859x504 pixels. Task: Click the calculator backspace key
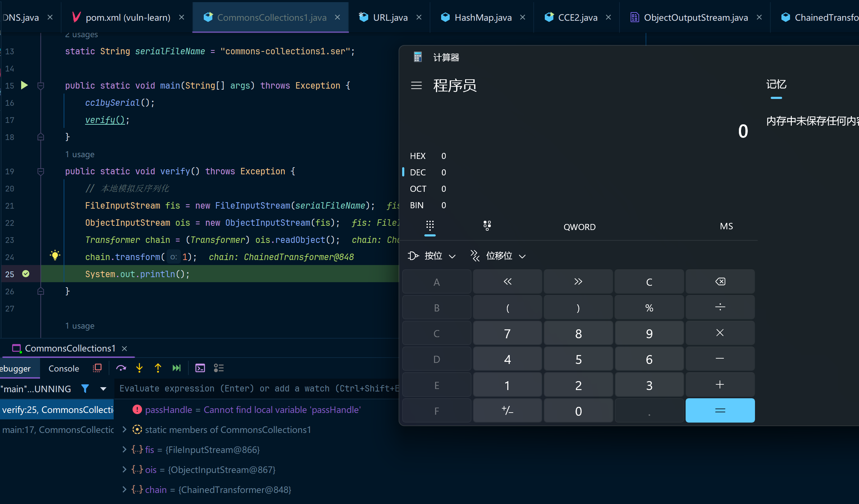pos(720,282)
